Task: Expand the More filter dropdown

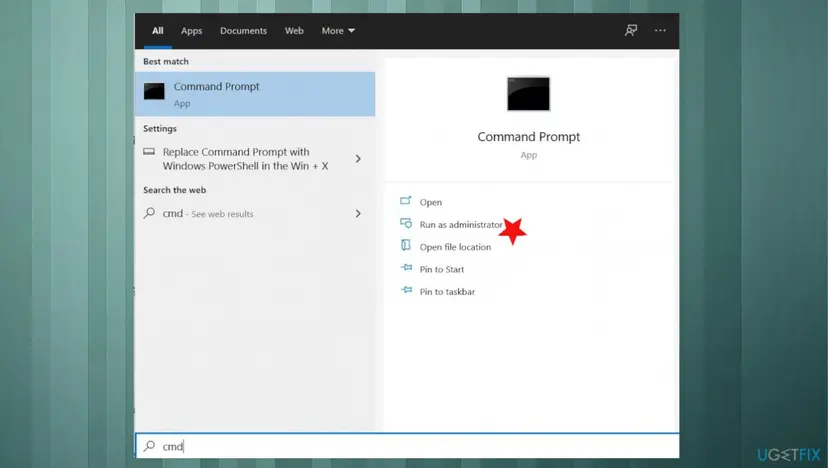Action: [x=338, y=31]
